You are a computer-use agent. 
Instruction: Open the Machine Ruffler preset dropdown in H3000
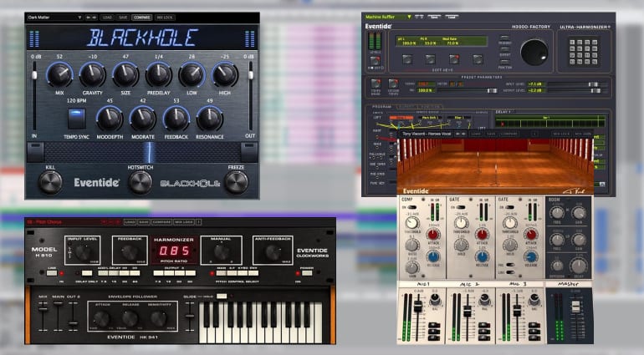tap(388, 17)
